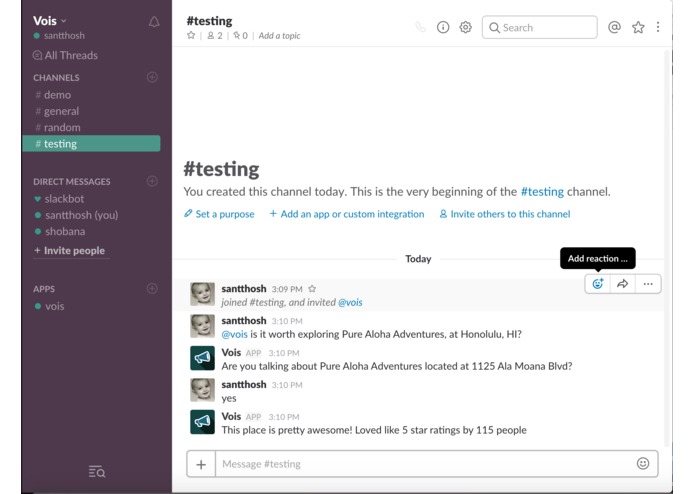
Task: Click the 3:09 PM timestamp
Action: tap(287, 289)
